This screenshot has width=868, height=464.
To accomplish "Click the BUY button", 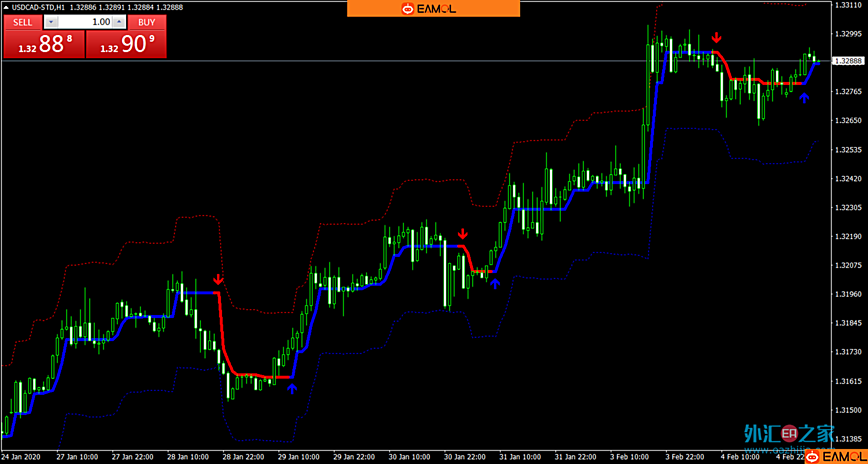I will pos(147,22).
